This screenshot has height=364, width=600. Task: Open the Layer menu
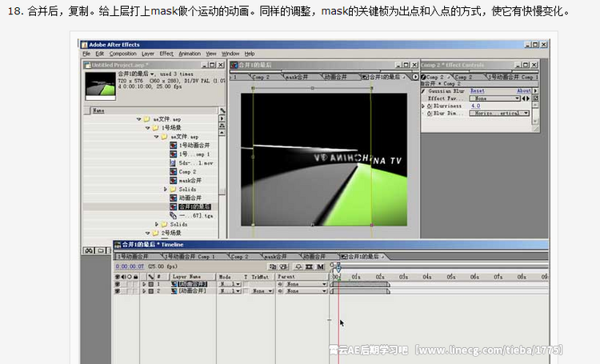(x=148, y=54)
